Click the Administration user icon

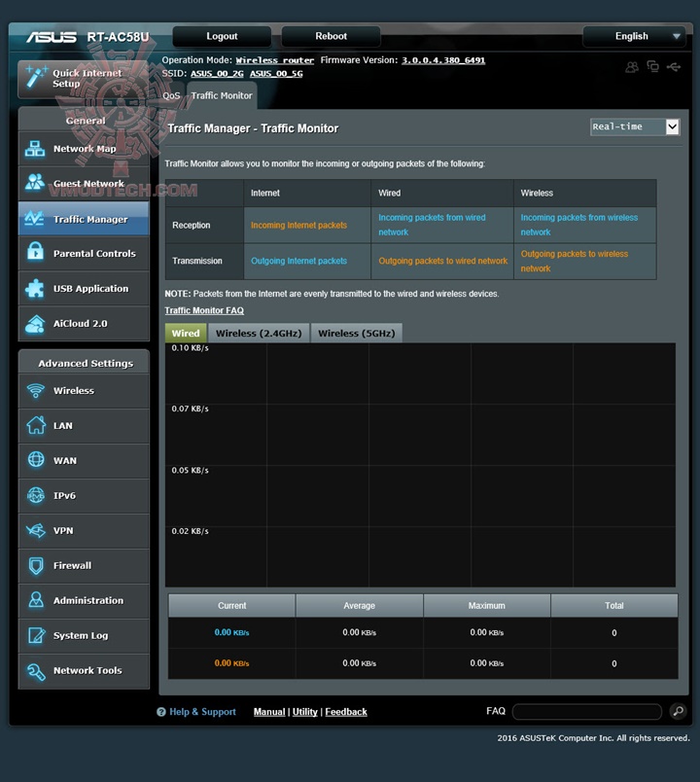(x=36, y=599)
